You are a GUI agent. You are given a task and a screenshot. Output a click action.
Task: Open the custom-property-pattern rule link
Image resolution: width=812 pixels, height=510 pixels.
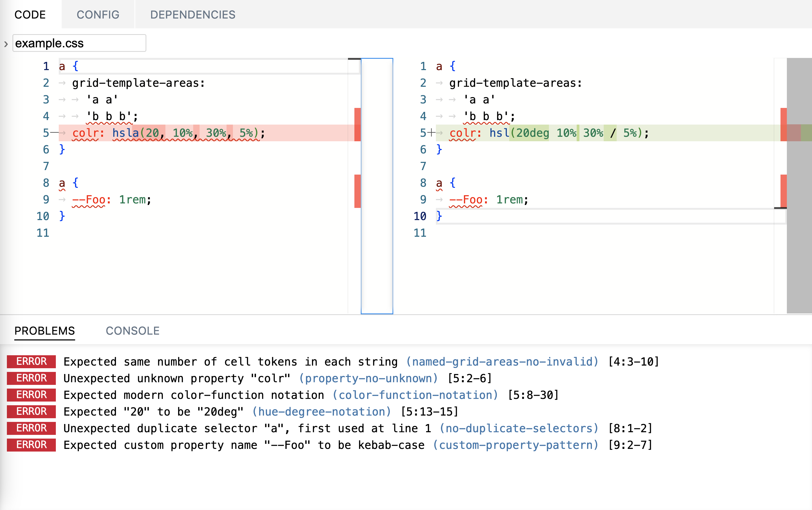point(516,445)
